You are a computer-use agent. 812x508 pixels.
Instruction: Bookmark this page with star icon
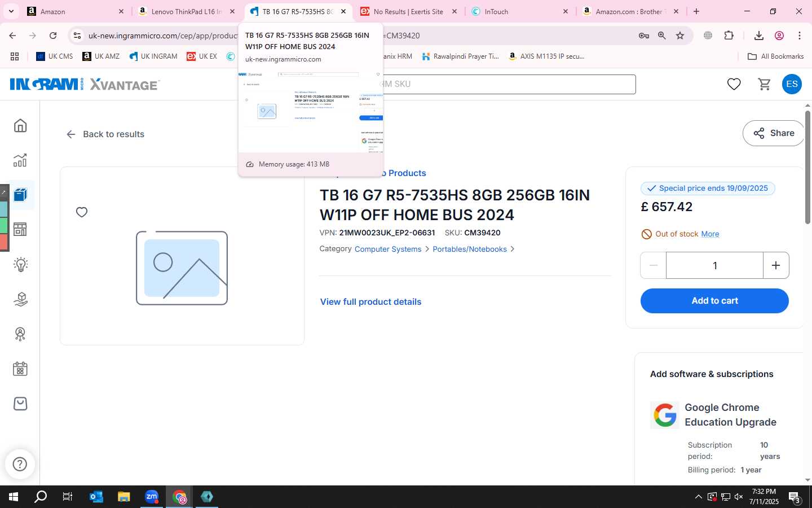click(680, 36)
